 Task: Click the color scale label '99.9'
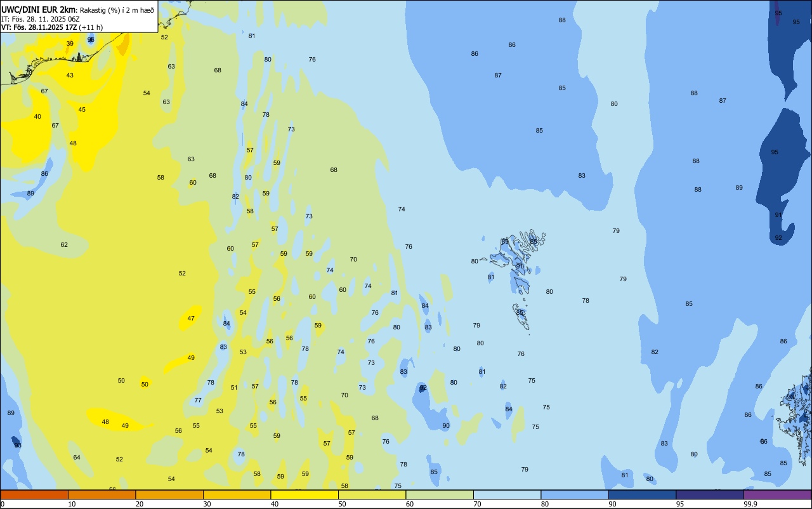[x=750, y=504]
